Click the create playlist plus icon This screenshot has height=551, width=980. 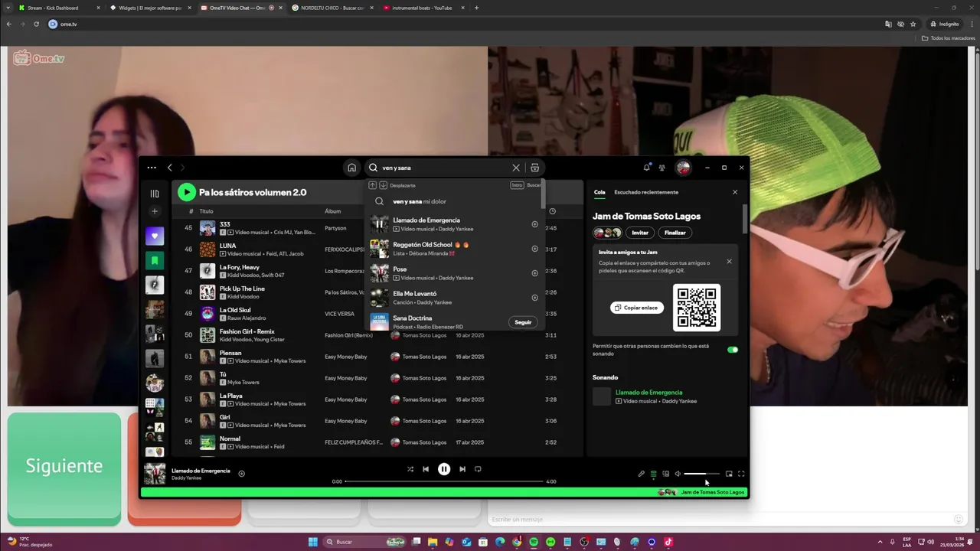[155, 211]
